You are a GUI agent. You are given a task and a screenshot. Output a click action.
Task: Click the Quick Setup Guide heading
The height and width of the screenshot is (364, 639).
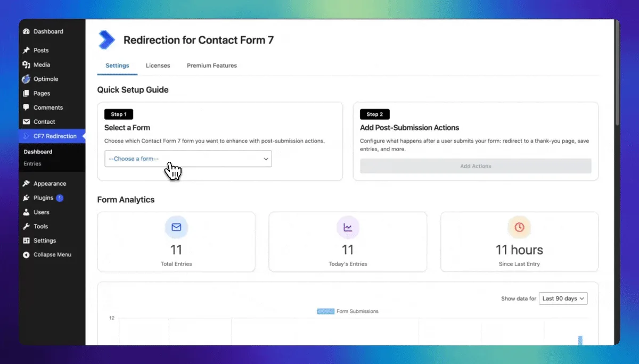[133, 90]
